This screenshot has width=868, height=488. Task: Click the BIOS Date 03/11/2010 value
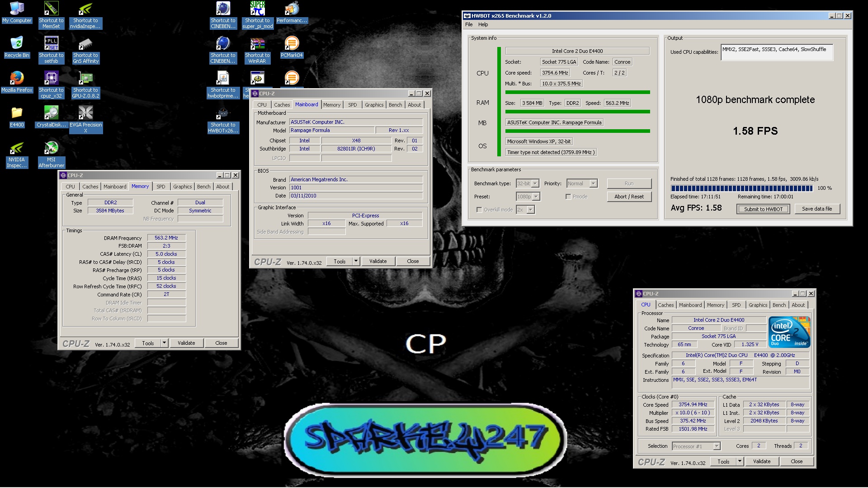pos(356,196)
